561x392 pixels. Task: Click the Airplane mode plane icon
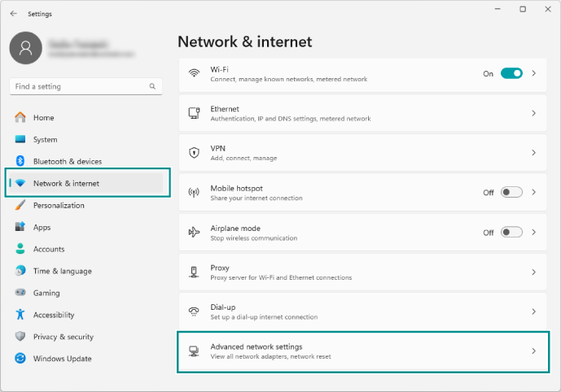[194, 232]
